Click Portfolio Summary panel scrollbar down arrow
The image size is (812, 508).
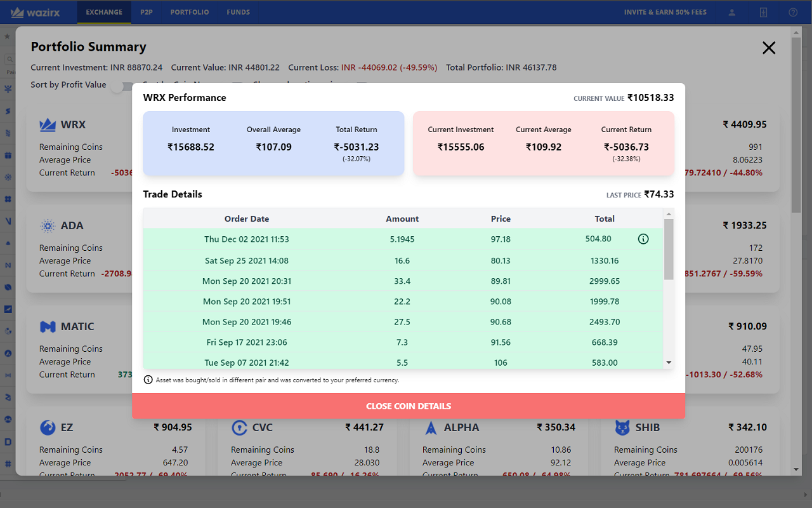(797, 469)
